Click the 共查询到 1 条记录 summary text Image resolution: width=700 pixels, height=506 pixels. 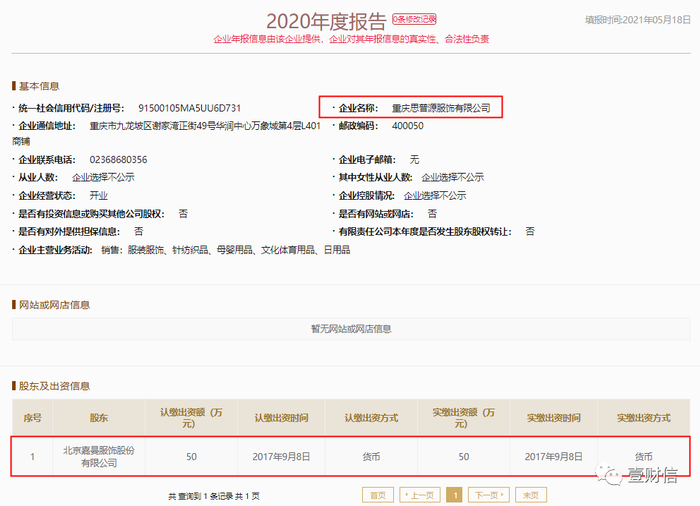(214, 496)
